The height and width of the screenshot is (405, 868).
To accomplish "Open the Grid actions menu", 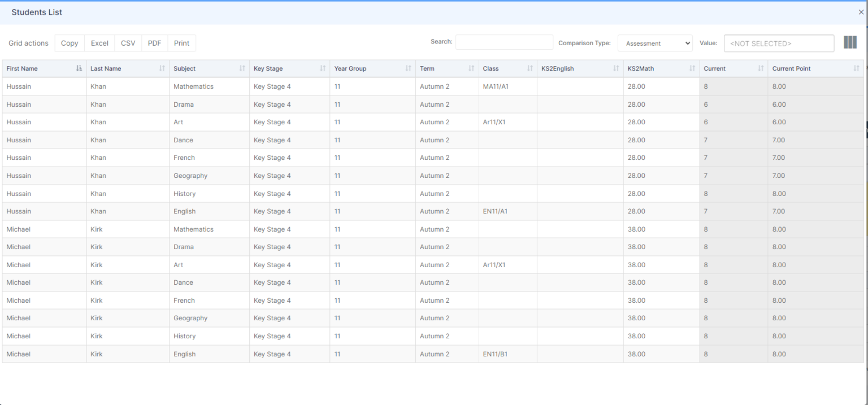I will pos(28,43).
